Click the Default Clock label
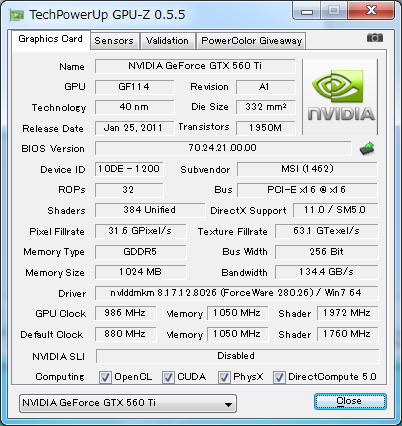The width and height of the screenshot is (402, 426). (x=52, y=335)
